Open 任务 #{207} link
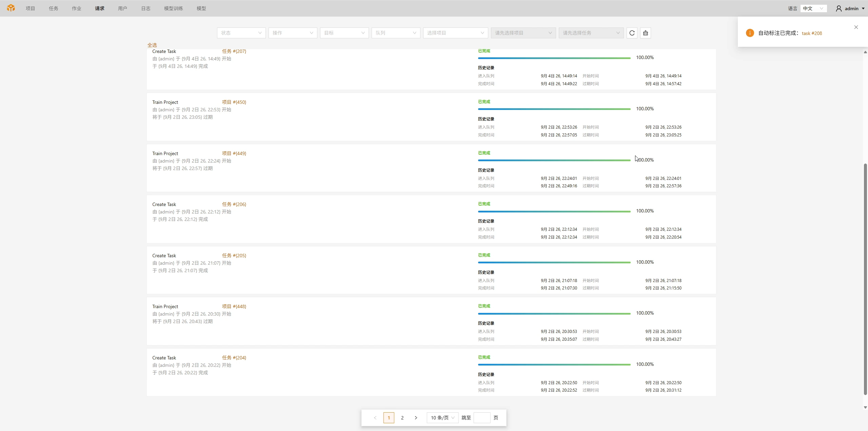 [x=234, y=51]
